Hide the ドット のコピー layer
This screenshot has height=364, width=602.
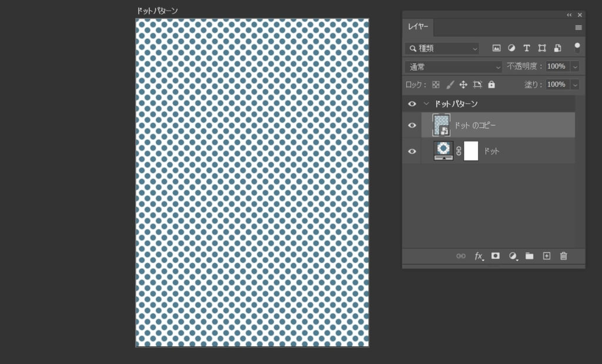pos(412,125)
